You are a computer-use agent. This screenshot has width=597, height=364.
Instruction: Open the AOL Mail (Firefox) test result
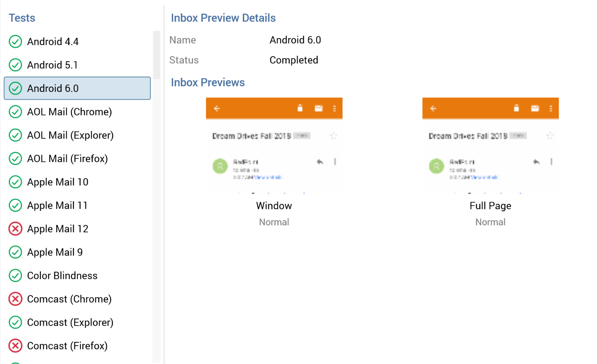click(67, 159)
